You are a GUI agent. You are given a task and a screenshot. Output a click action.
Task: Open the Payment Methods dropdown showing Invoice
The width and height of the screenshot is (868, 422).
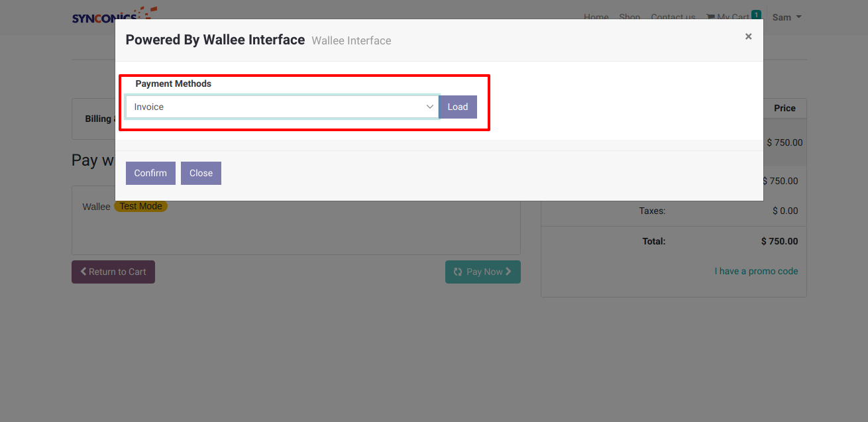[282, 107]
